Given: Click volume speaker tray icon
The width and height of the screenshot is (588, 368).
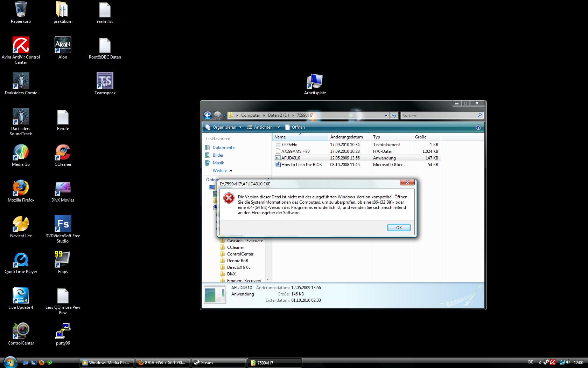Looking at the screenshot, I should click(x=568, y=362).
